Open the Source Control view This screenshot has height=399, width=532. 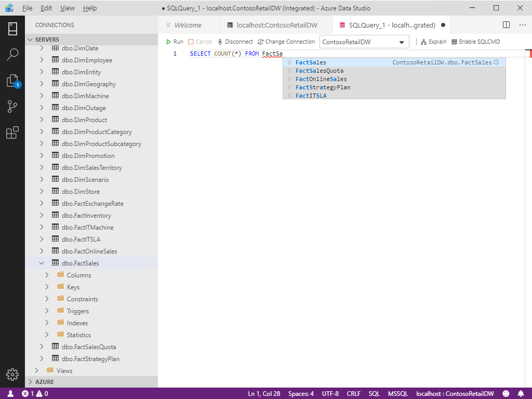point(12,107)
